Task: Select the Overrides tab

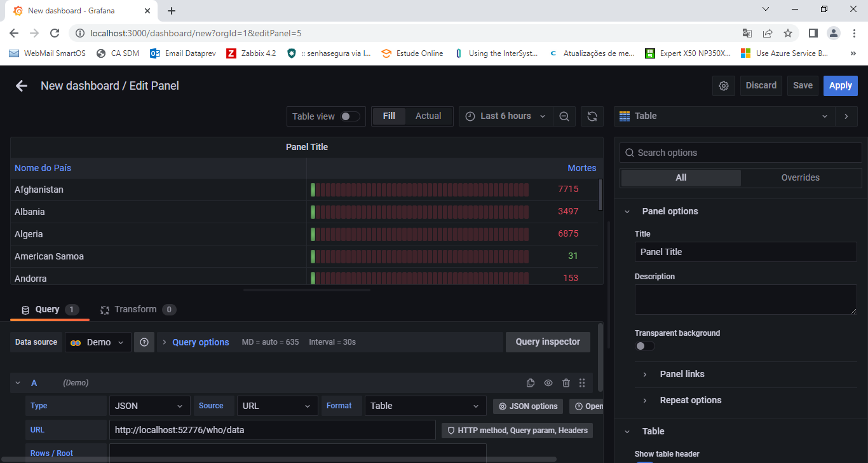Action: coord(800,177)
